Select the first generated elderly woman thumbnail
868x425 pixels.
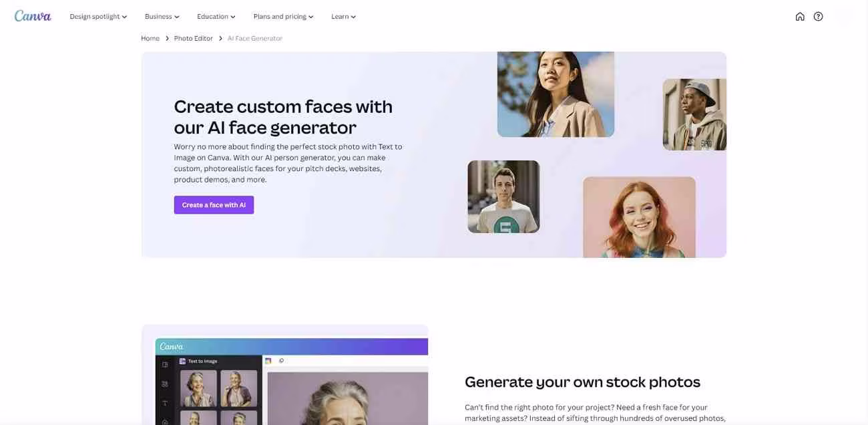[x=198, y=388]
